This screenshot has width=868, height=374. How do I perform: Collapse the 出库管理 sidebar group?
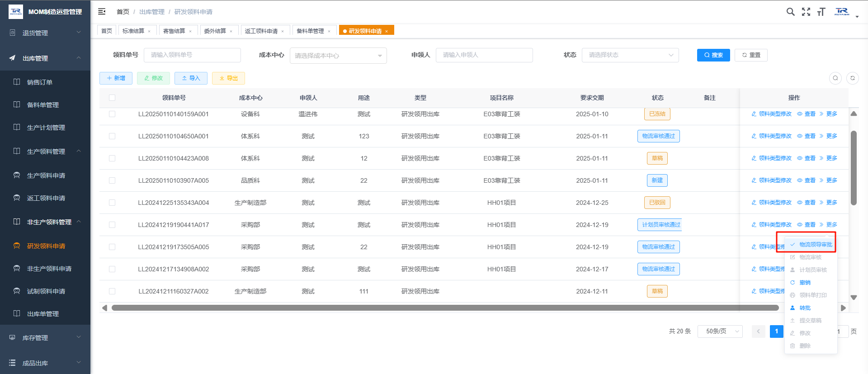point(45,58)
